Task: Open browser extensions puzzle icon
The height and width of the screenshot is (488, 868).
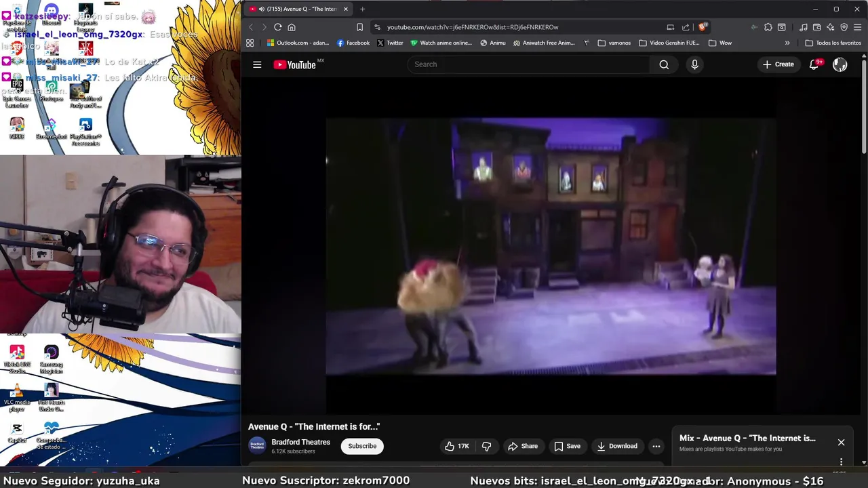Action: pos(768,27)
